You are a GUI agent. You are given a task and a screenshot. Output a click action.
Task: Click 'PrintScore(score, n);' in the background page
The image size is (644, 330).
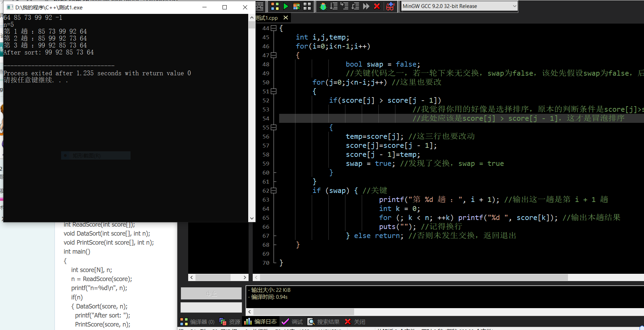103,324
